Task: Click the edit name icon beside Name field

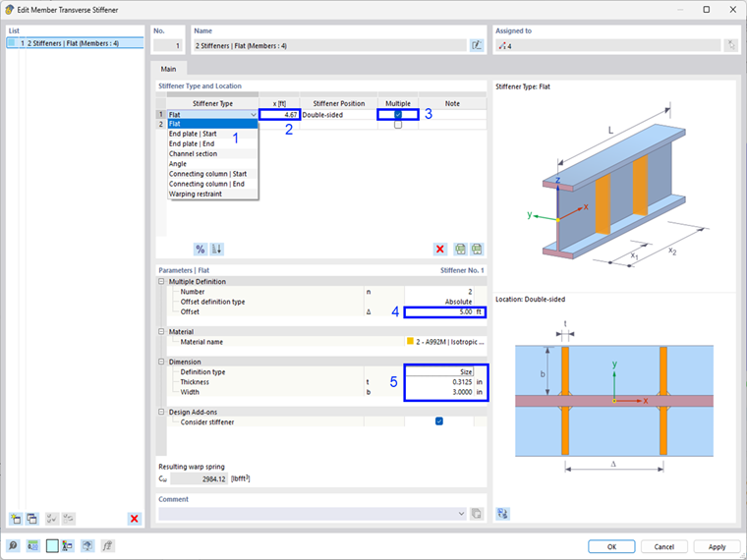Action: click(x=476, y=46)
